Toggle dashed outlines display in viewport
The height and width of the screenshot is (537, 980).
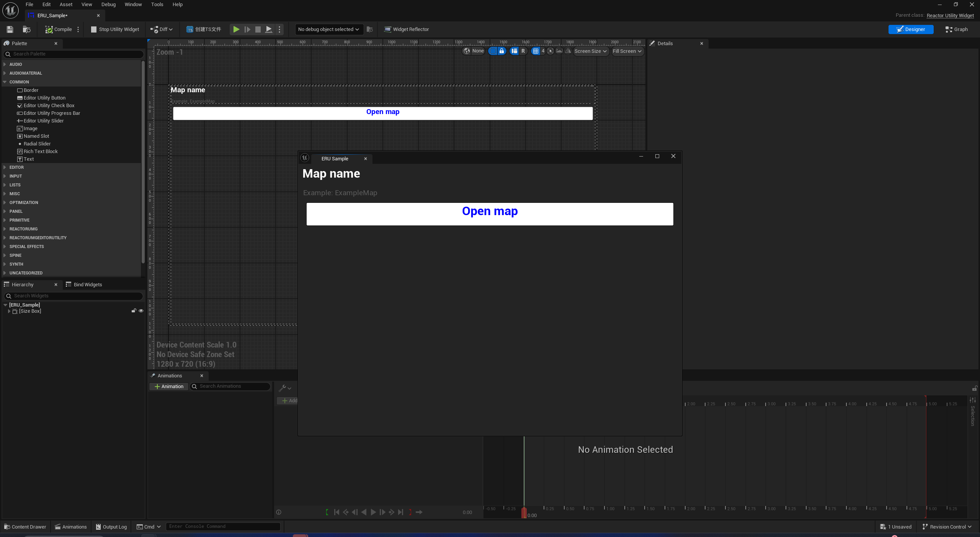pos(493,51)
